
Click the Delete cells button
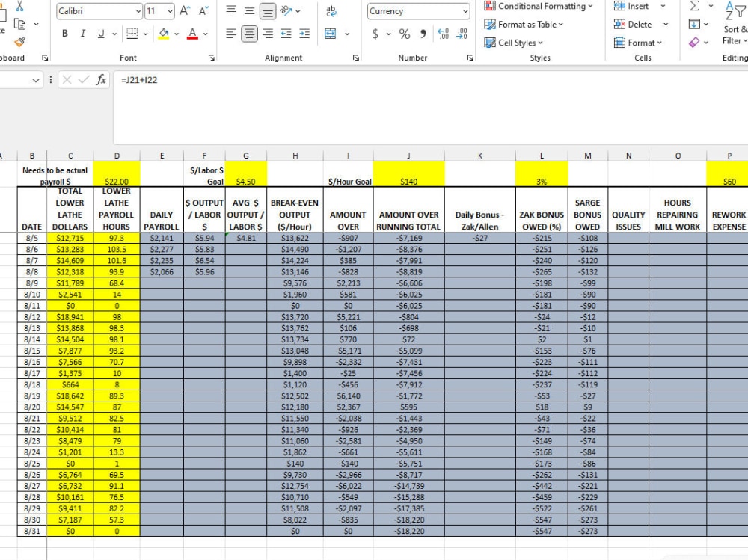tap(633, 25)
